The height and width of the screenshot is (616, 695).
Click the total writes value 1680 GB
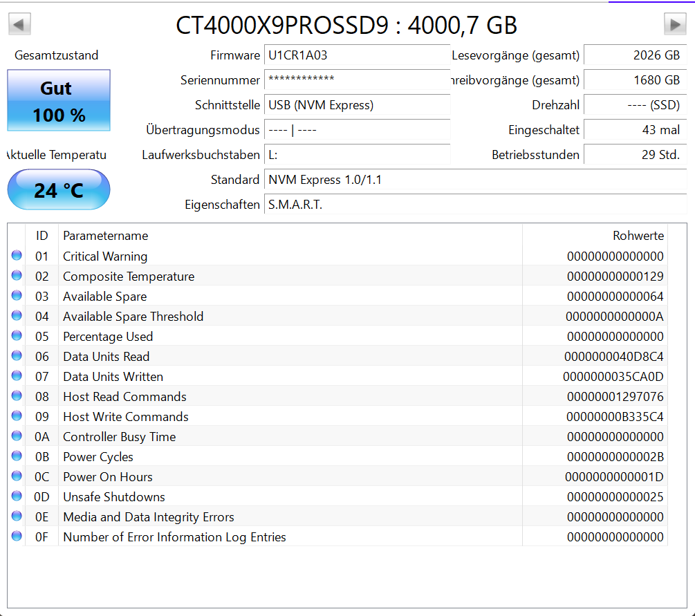[635, 80]
